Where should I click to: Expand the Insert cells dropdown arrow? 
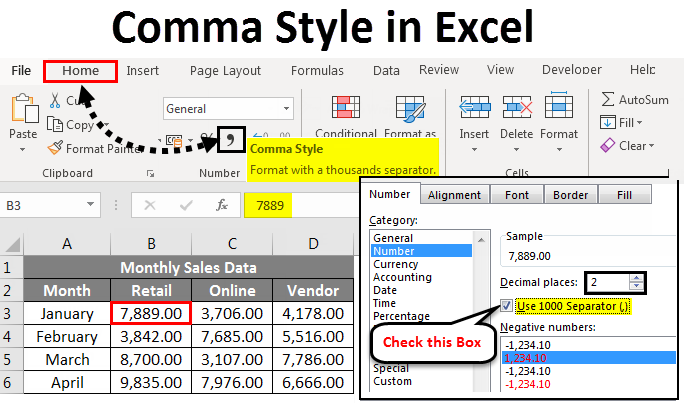[474, 150]
